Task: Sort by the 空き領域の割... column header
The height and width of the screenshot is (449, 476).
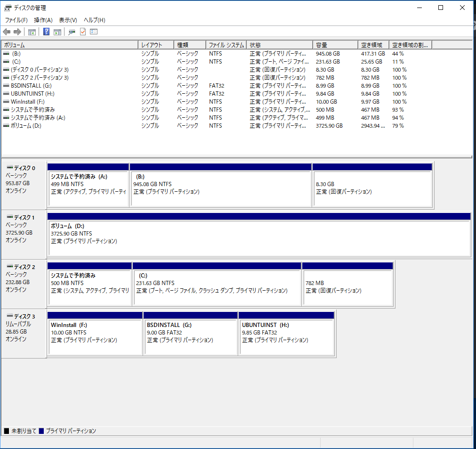Action: [411, 45]
